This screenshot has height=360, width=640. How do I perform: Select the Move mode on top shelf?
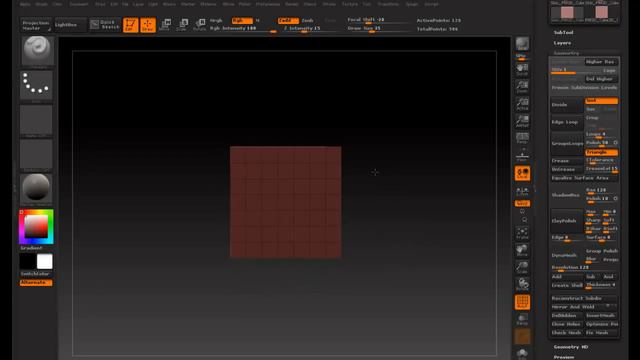(165, 25)
